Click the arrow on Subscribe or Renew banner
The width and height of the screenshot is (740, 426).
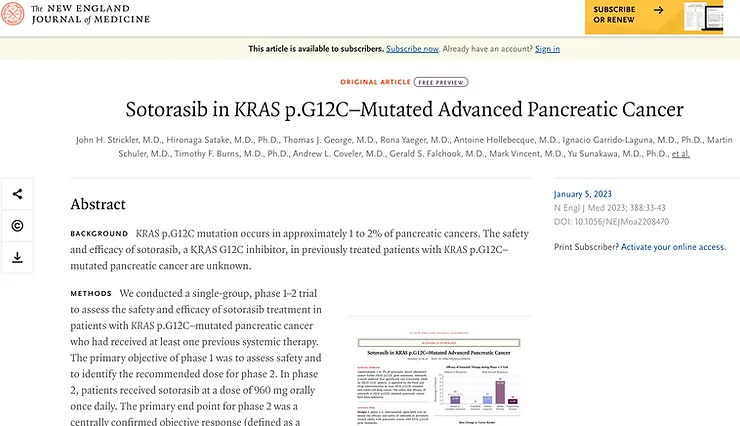[x=659, y=10]
